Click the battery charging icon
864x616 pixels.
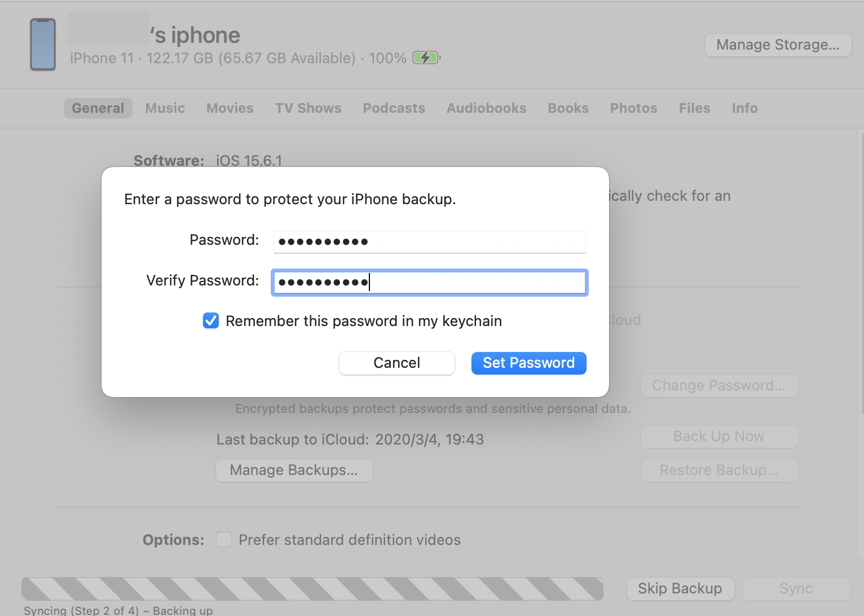(x=426, y=58)
